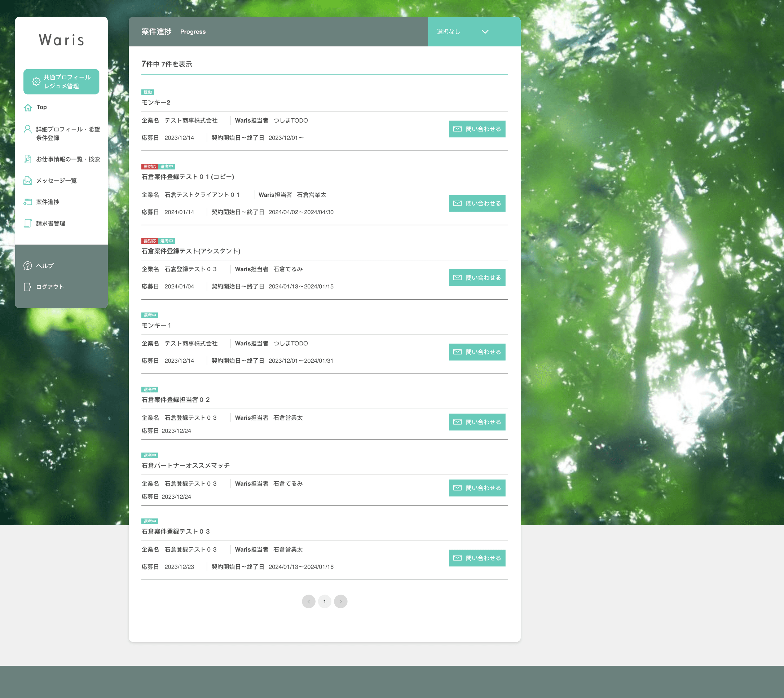Click the home icon beside Top
The width and height of the screenshot is (784, 698).
pos(28,107)
